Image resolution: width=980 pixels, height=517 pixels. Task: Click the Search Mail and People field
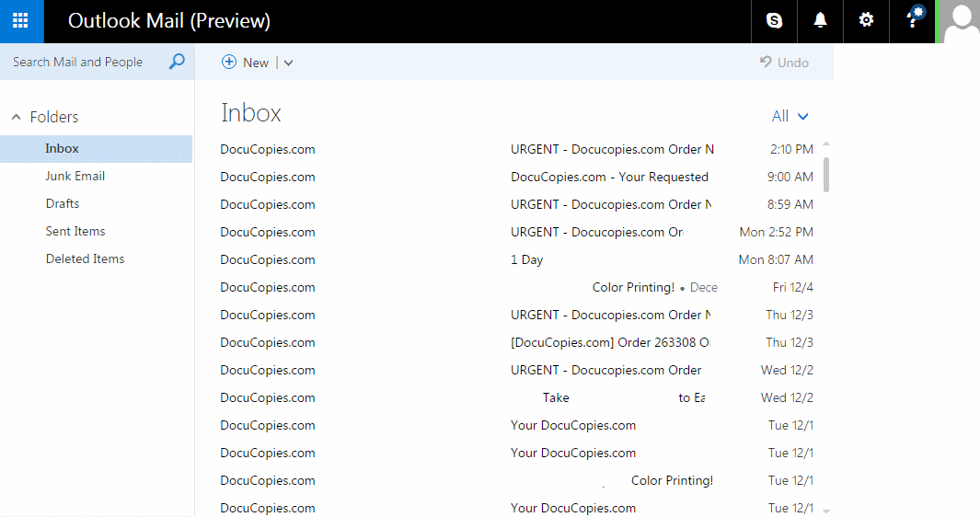(83, 62)
